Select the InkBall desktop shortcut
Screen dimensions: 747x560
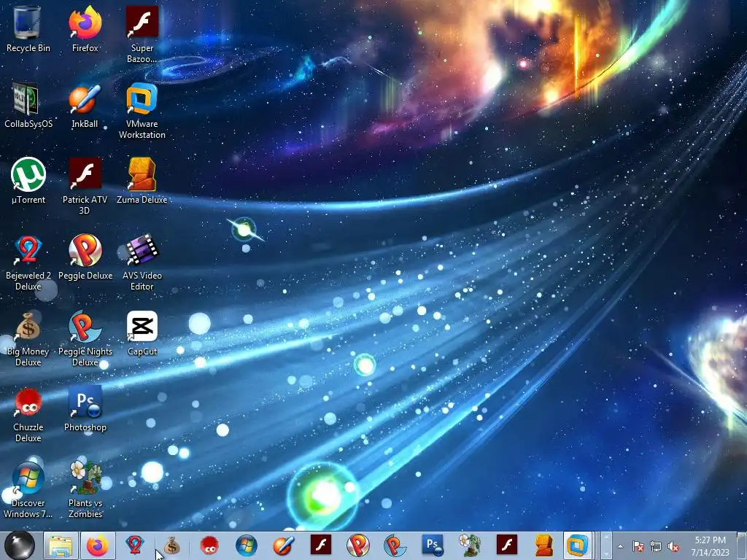[85, 105]
